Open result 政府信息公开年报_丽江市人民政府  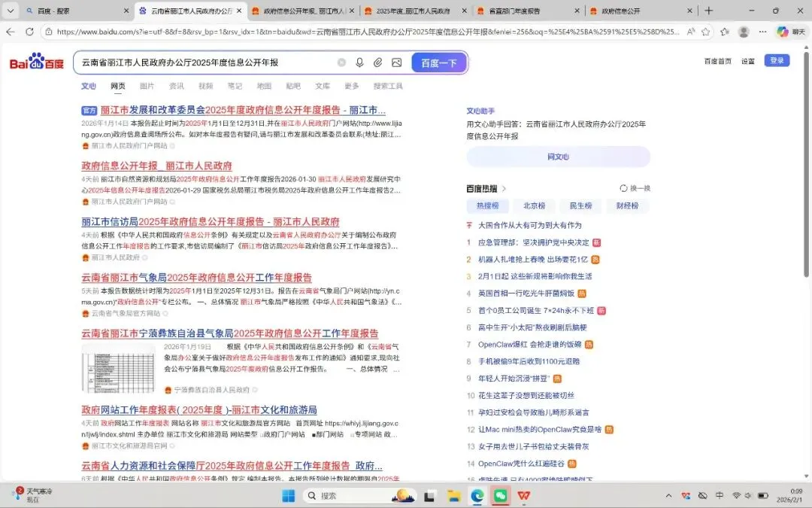point(156,166)
